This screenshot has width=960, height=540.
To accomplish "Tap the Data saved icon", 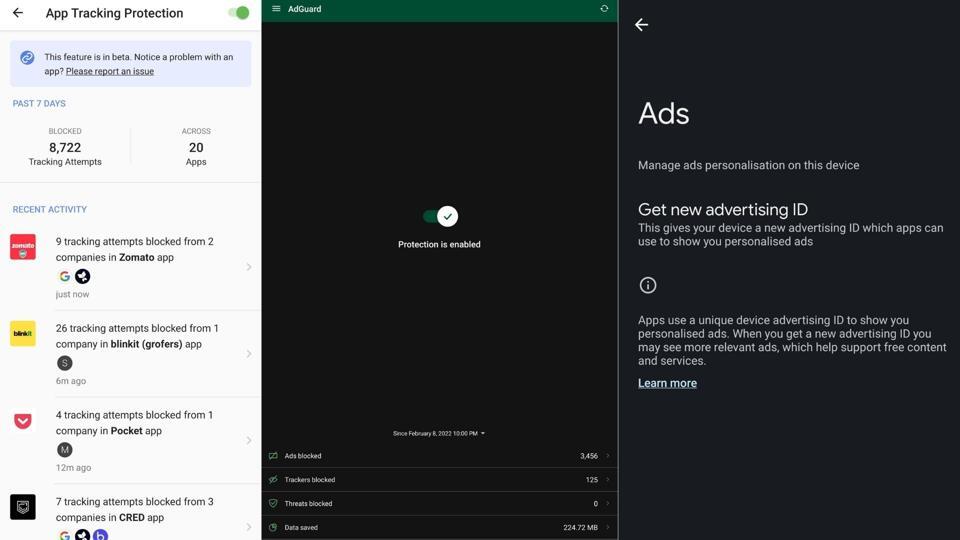I will click(x=273, y=527).
